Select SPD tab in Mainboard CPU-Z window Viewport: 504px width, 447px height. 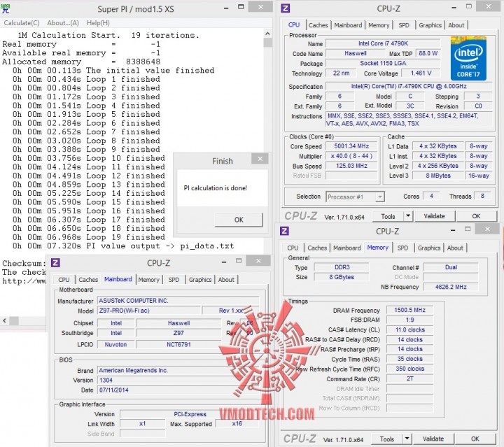pyautogui.click(x=174, y=280)
